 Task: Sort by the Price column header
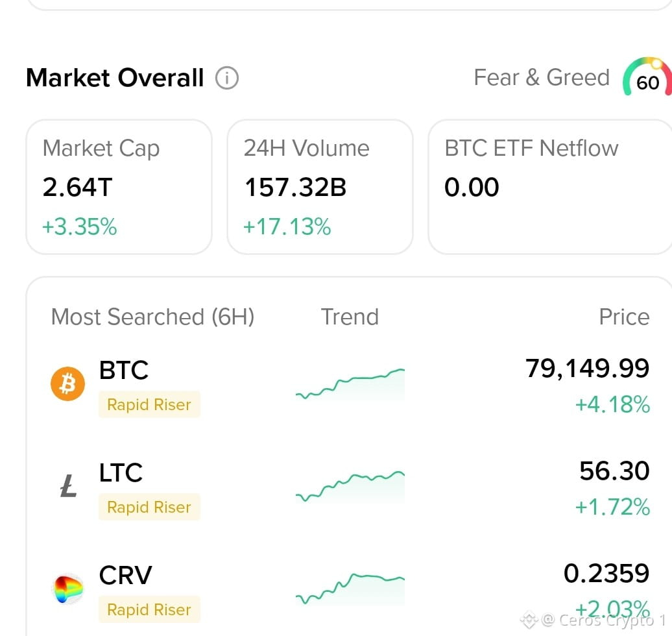pos(624,317)
